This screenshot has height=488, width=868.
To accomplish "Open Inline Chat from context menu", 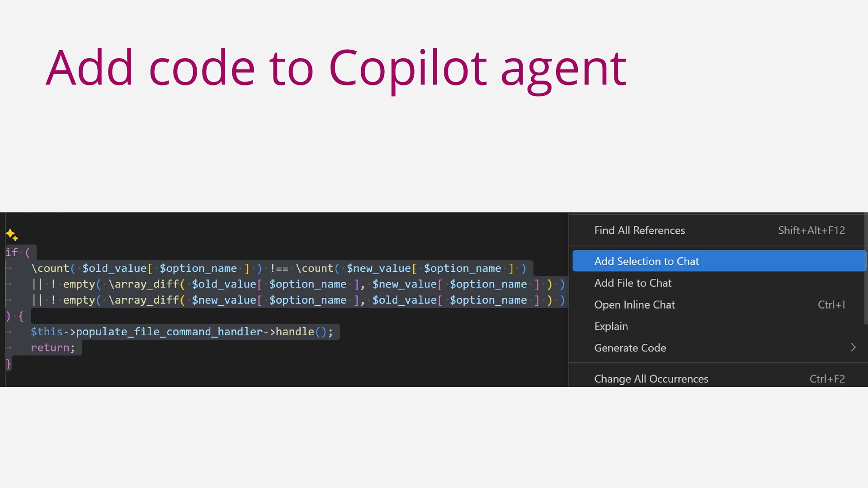I will [x=634, y=305].
